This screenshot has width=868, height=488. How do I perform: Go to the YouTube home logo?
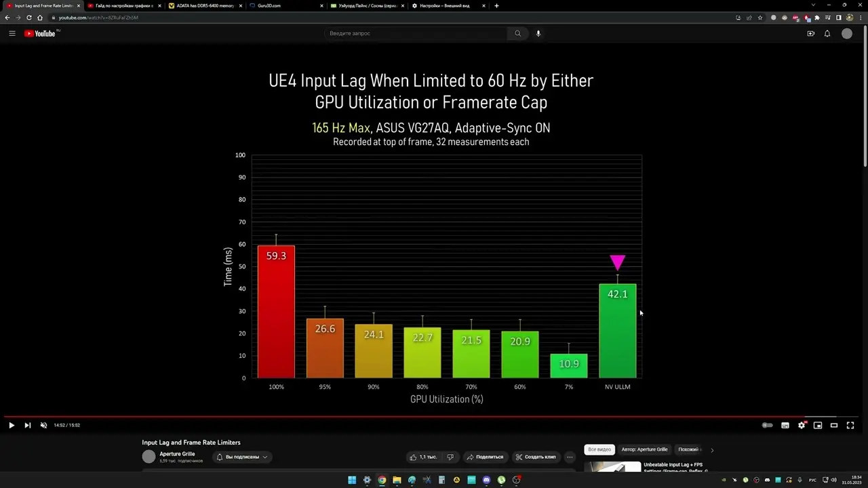tap(41, 33)
